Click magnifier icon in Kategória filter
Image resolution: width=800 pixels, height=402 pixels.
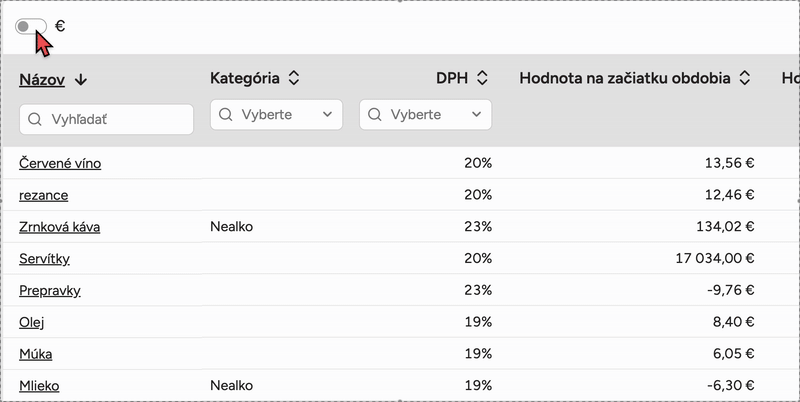coord(226,115)
